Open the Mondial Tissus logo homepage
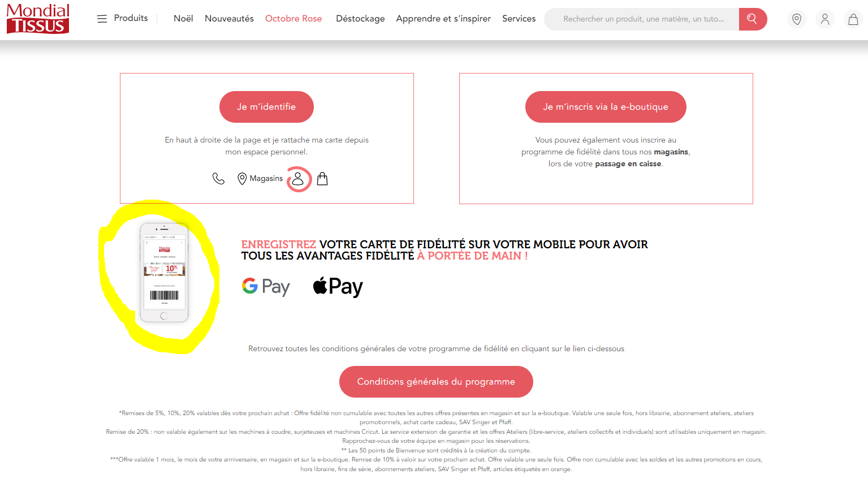The image size is (868, 483). 38,19
